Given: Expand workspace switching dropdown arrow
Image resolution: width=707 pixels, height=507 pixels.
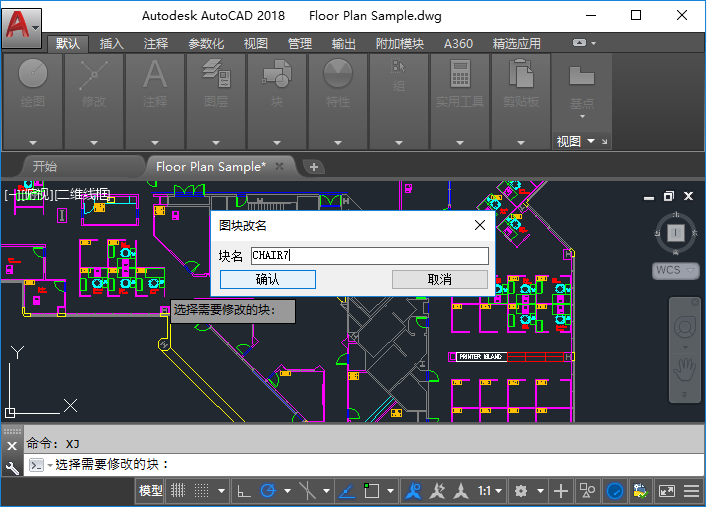Looking at the screenshot, I should 540,491.
